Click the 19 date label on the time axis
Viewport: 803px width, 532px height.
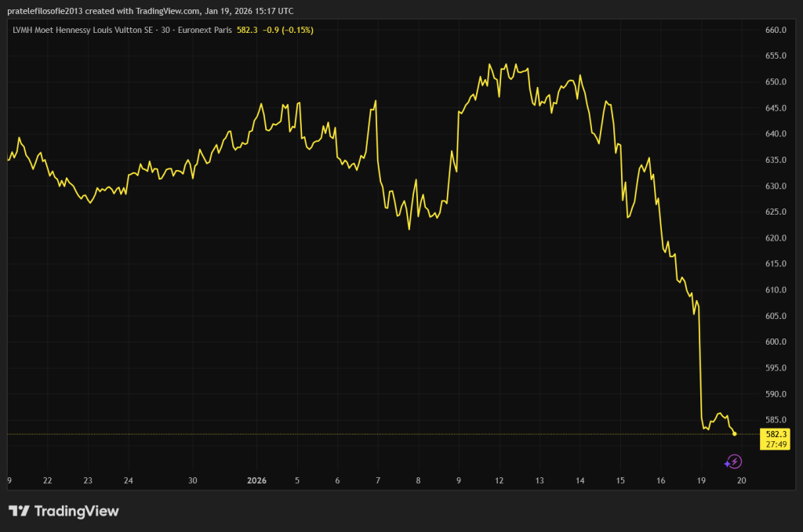pyautogui.click(x=701, y=480)
